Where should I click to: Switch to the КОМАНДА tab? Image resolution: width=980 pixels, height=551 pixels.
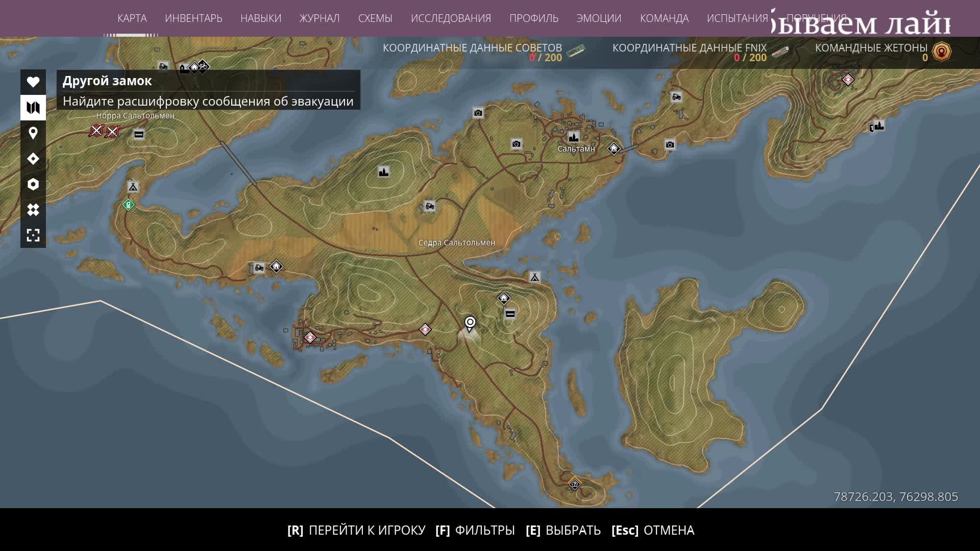[x=664, y=18]
